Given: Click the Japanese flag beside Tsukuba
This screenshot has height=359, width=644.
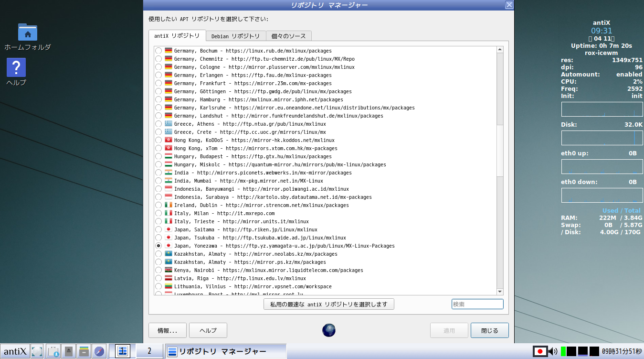Looking at the screenshot, I should 168,238.
